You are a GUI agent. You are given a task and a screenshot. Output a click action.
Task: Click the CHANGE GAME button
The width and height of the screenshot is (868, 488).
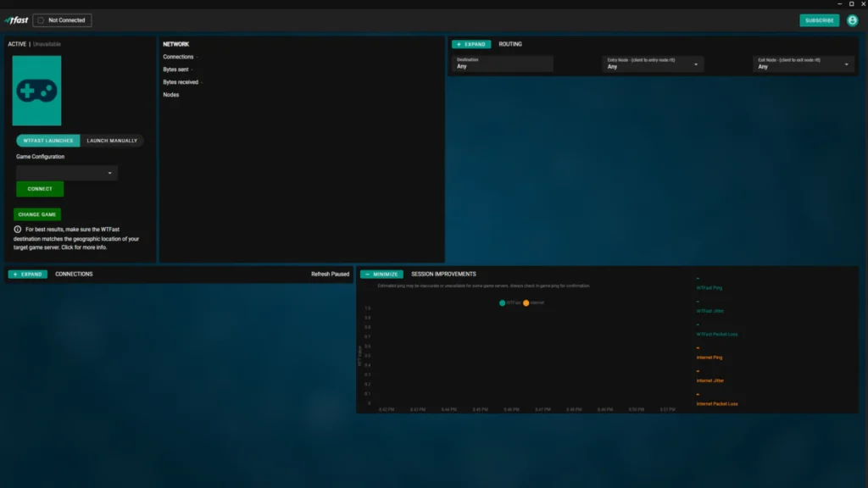[x=36, y=214]
